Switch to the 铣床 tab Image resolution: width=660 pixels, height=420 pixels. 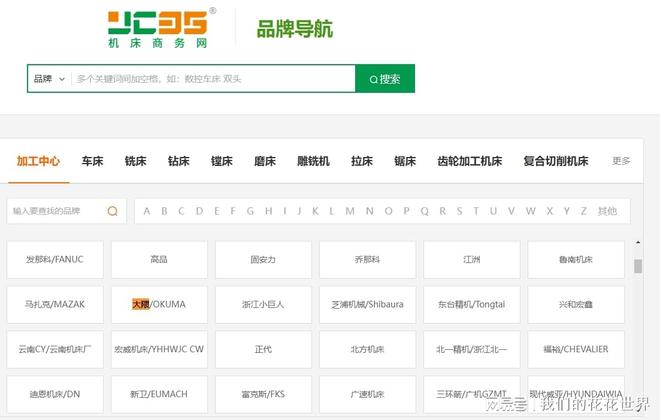[x=136, y=161]
